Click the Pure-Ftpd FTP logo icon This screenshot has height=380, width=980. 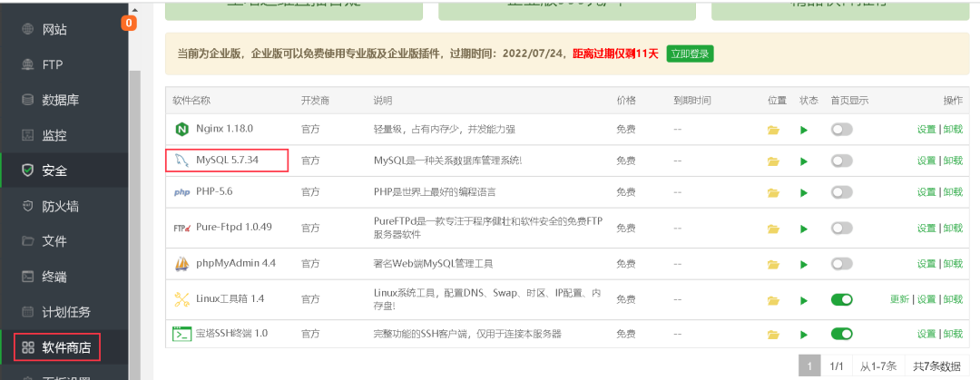pos(181,228)
